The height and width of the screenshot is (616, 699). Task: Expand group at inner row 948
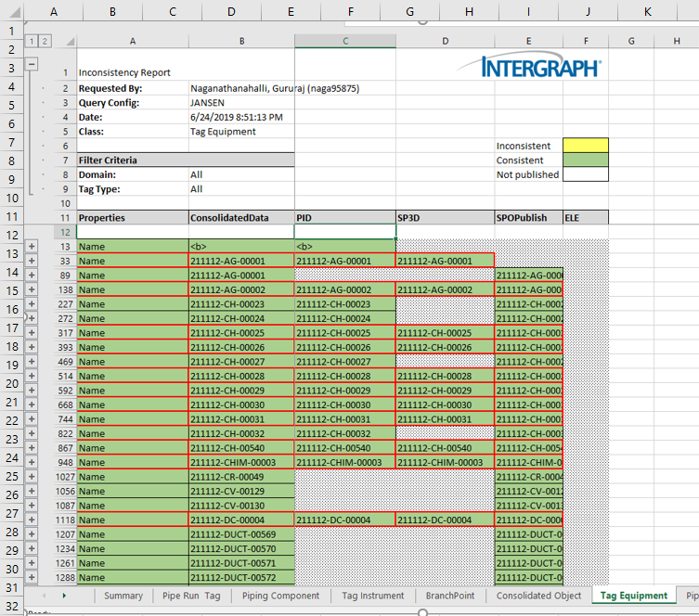(32, 462)
